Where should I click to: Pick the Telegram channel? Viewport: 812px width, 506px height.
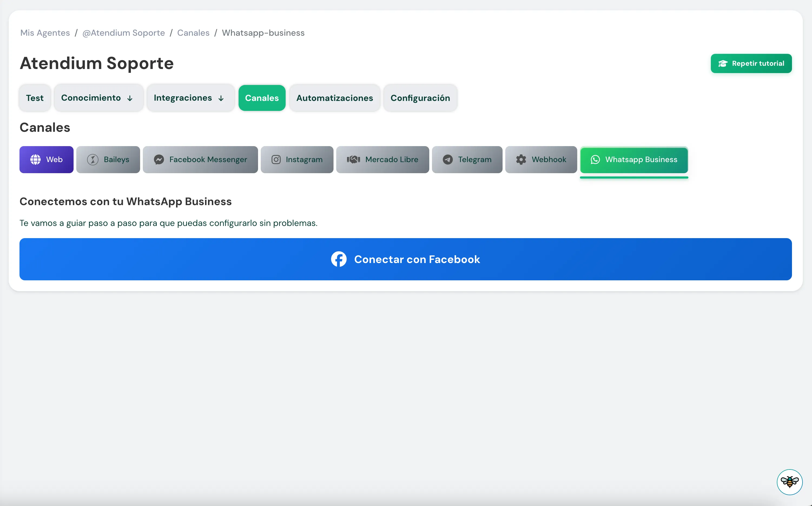467,160
